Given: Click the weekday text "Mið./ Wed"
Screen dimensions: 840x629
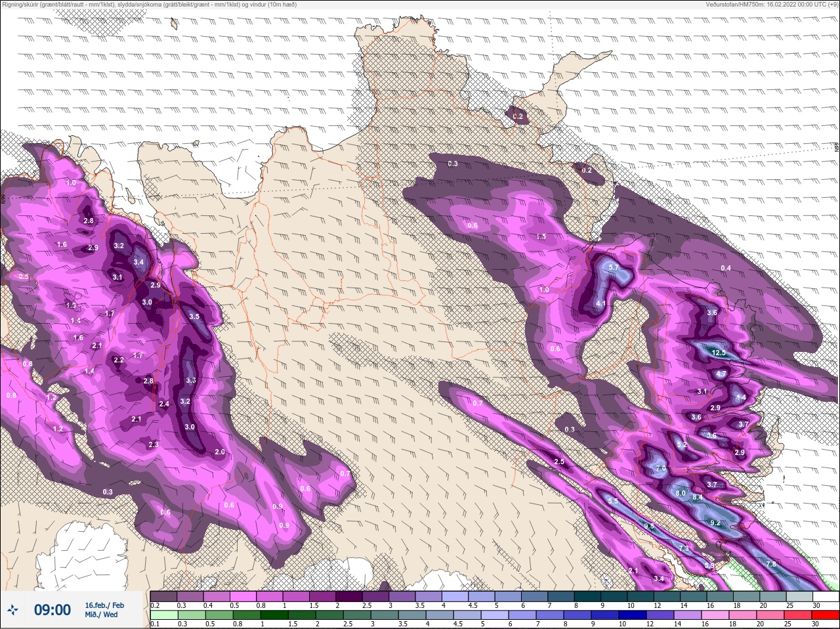Looking at the screenshot, I should [x=102, y=615].
